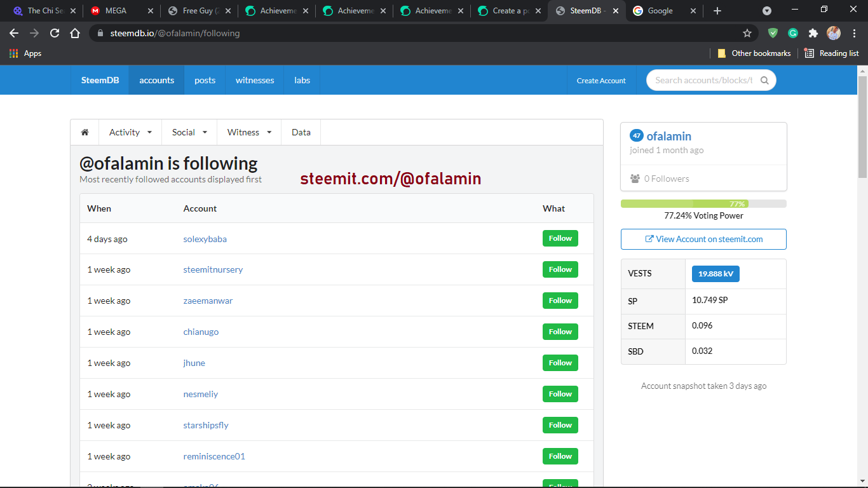Viewport: 868px width, 488px height.
Task: Close the Free Guy tab
Action: (228, 11)
